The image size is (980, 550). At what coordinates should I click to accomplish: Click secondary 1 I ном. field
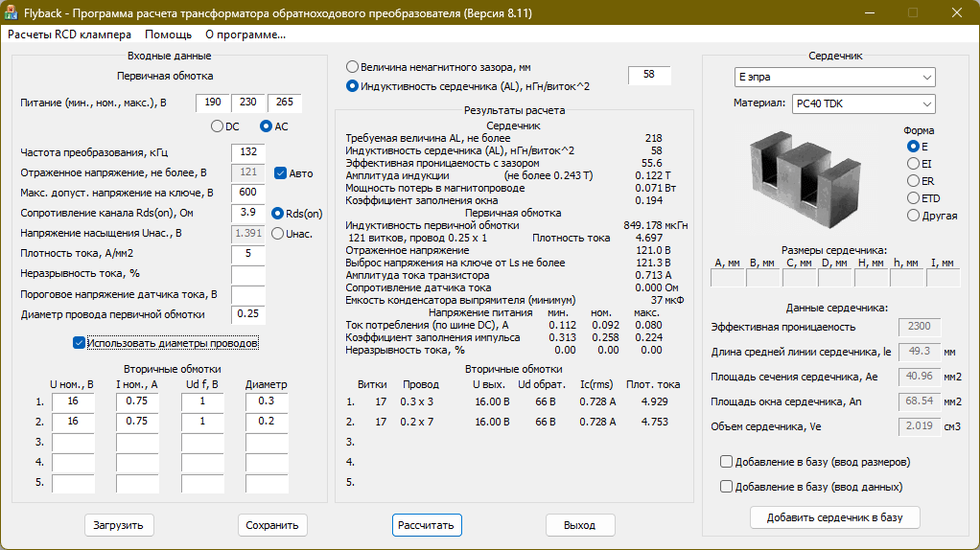coord(137,402)
